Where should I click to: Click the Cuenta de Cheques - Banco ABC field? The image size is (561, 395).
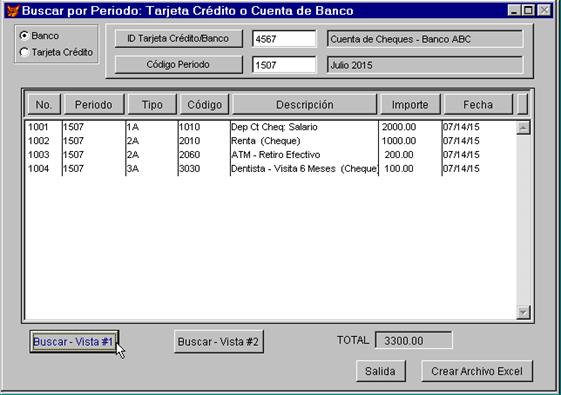click(425, 39)
